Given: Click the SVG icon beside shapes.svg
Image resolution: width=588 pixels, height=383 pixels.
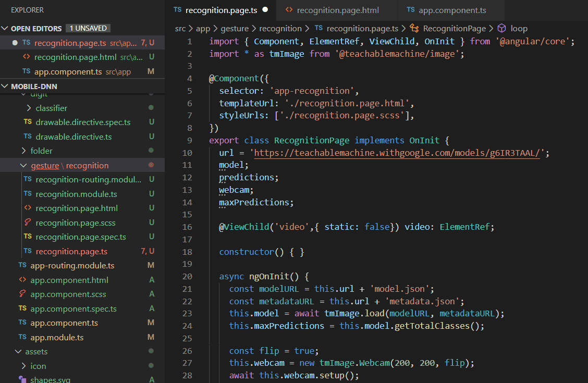Looking at the screenshot, I should point(22,379).
